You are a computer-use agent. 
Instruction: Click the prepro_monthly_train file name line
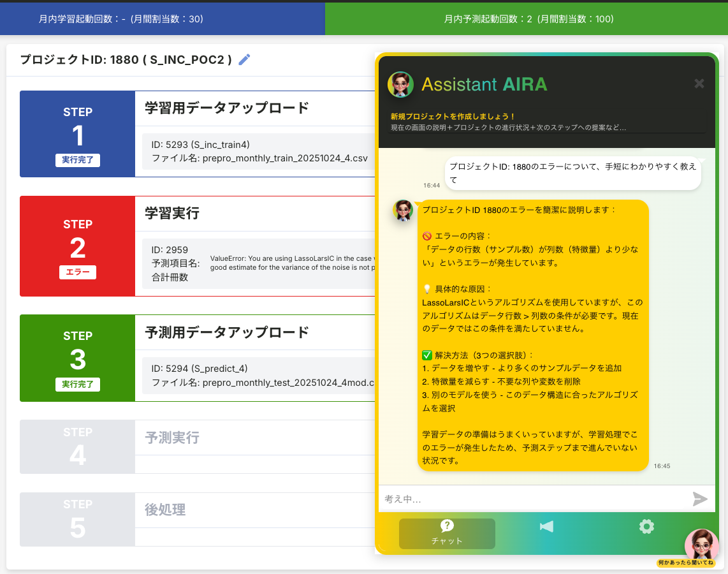pyautogui.click(x=259, y=158)
